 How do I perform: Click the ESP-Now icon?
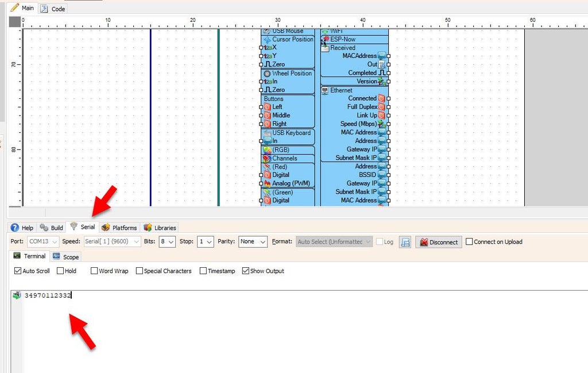(x=326, y=39)
